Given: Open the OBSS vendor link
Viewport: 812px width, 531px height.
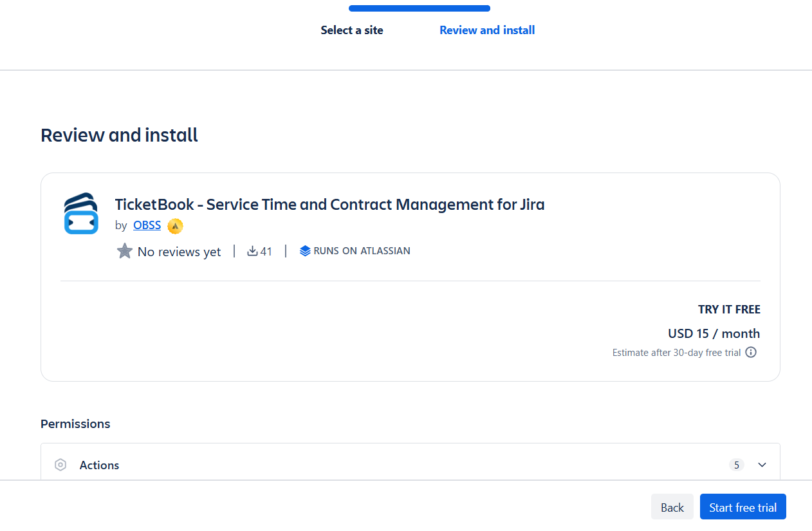Looking at the screenshot, I should [x=147, y=225].
